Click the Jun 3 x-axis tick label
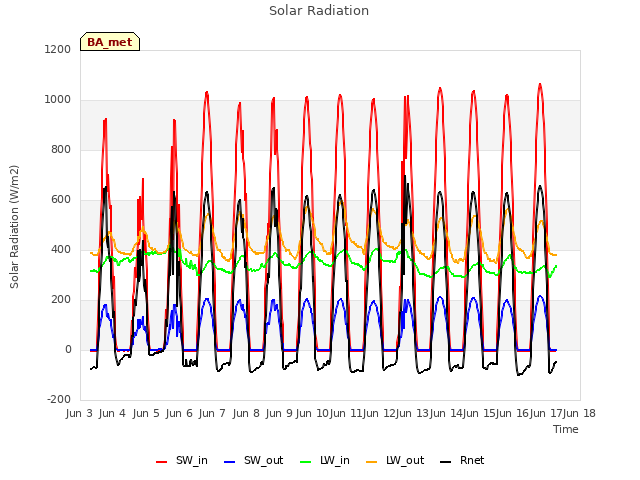 tap(79, 413)
